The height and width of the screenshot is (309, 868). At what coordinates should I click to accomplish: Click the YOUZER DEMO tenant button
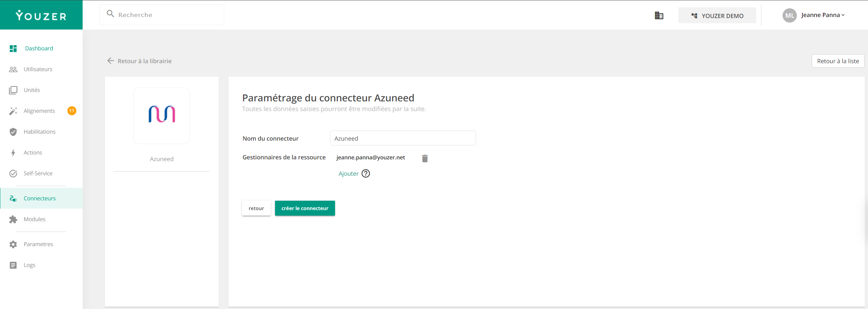pyautogui.click(x=717, y=16)
